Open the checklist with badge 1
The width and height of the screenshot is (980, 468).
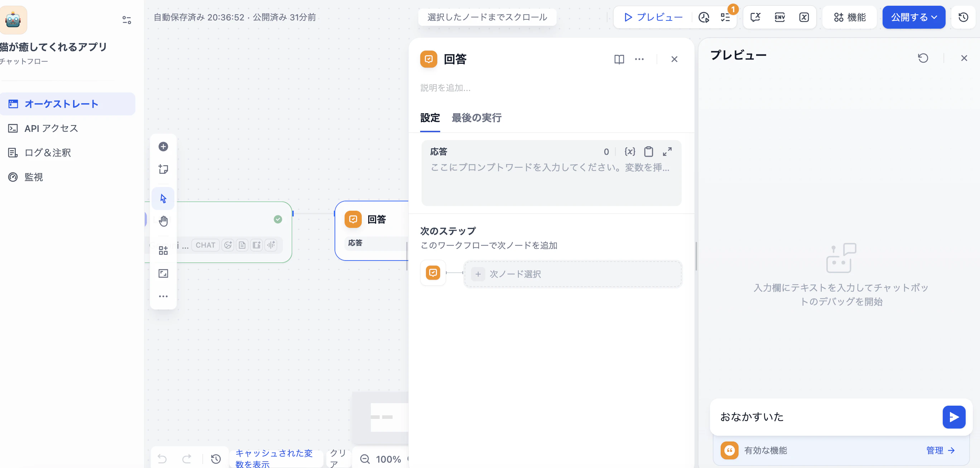click(x=725, y=17)
